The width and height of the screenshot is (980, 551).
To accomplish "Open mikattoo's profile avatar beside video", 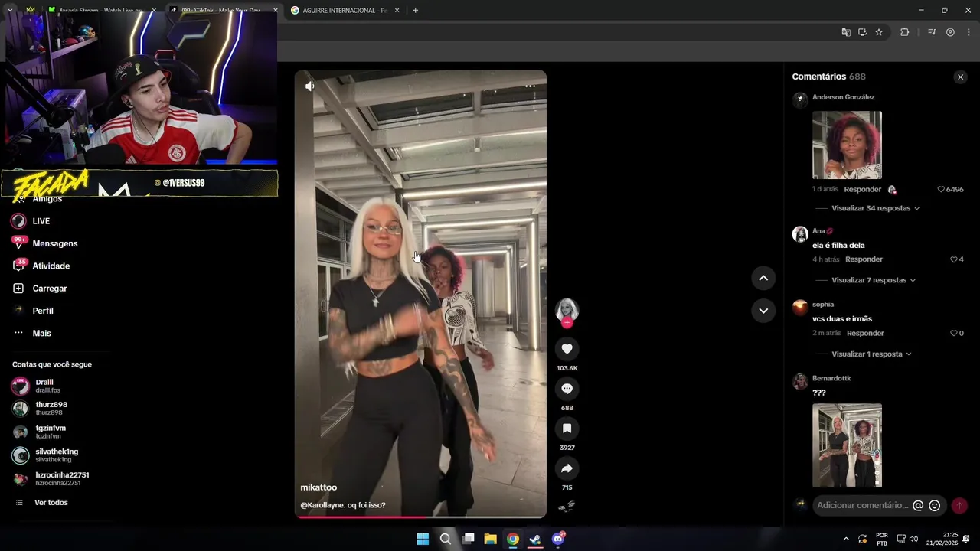I will point(567,309).
